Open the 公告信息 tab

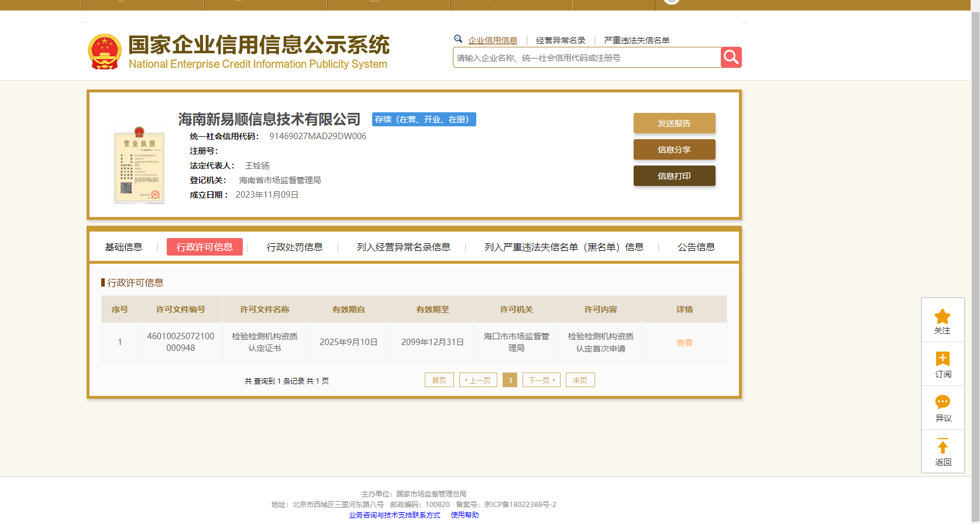click(x=696, y=247)
